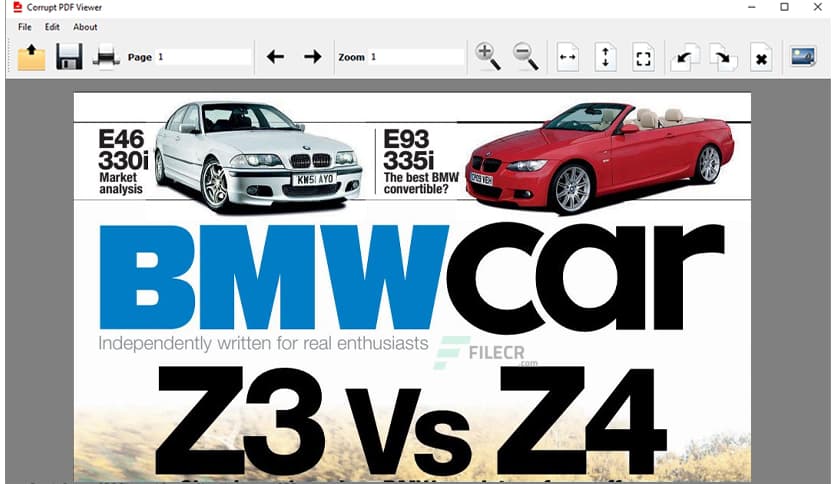Screen dimensions: 836x484
Task: Print the document with the printer icon
Action: click(x=106, y=57)
